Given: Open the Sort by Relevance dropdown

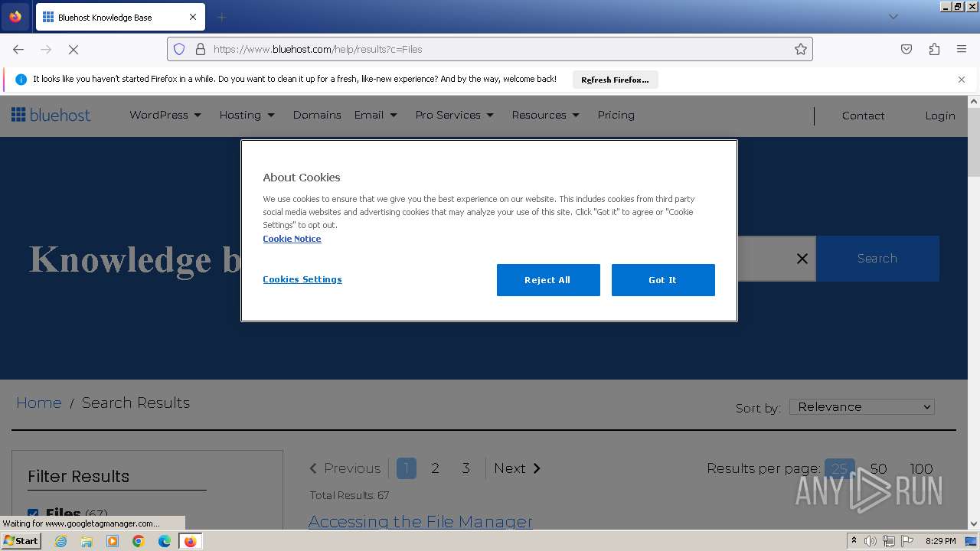Looking at the screenshot, I should [862, 407].
